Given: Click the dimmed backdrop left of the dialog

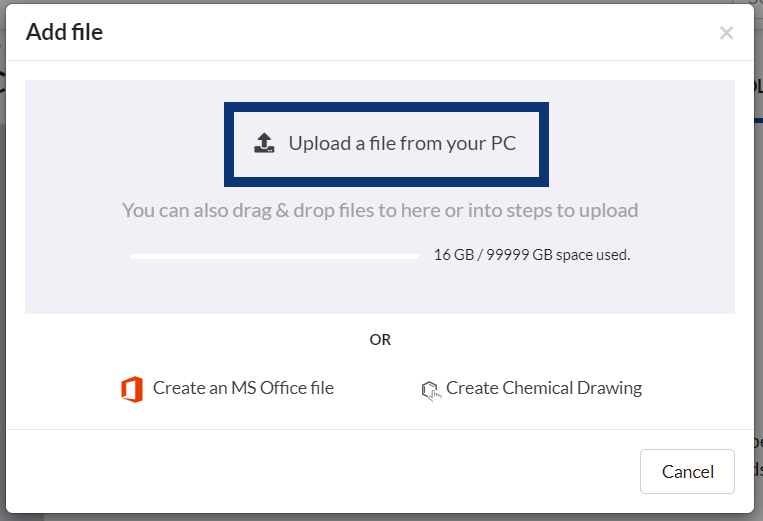Looking at the screenshot, I should point(3,300).
